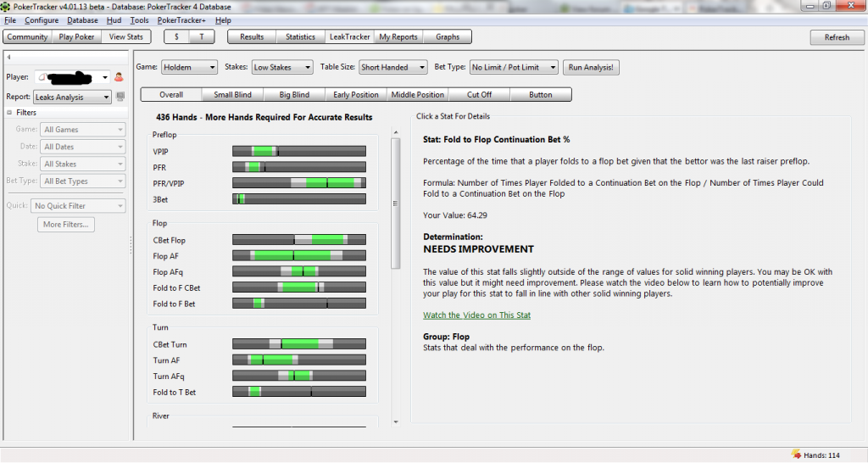Click the Flop AFq stat bar
868x463 pixels.
coord(299,271)
